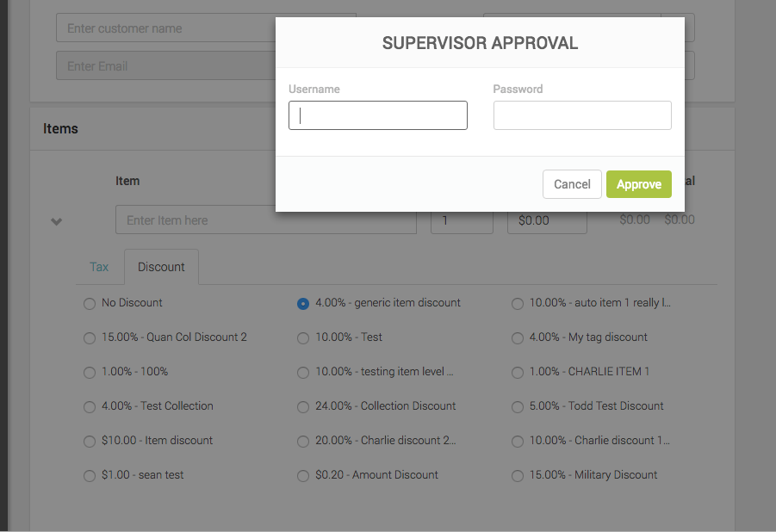Click the item quantity field showing 1
The image size is (776, 532).
462,220
